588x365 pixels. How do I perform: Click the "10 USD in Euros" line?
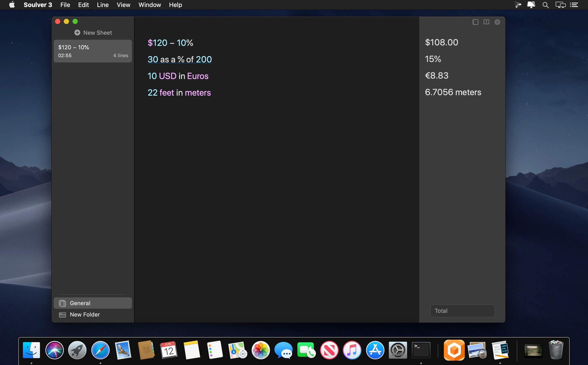tap(178, 76)
